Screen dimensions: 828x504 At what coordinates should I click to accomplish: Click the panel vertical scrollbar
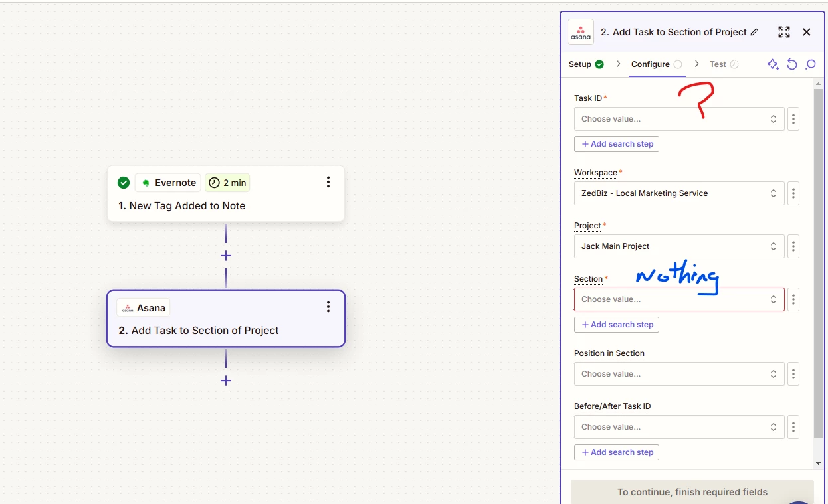[x=817, y=262]
